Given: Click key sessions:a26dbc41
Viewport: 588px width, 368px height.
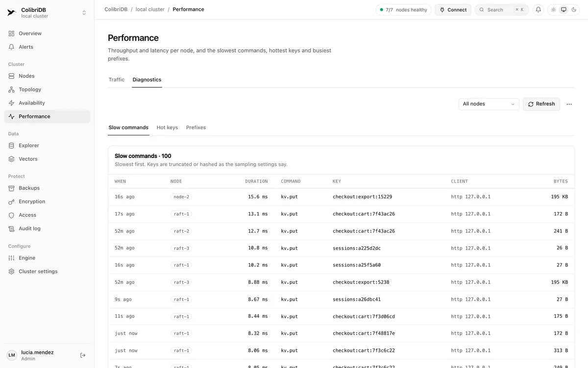Looking at the screenshot, I should [x=357, y=299].
